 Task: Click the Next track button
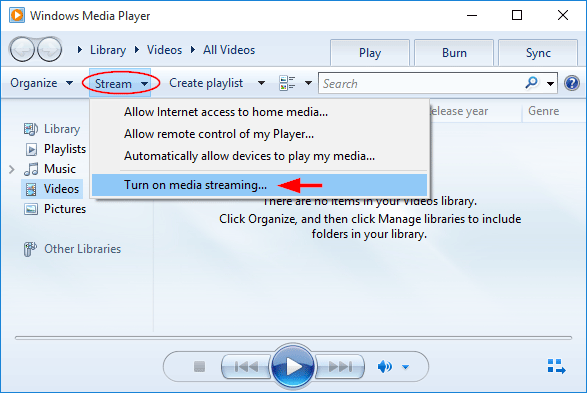click(x=340, y=367)
